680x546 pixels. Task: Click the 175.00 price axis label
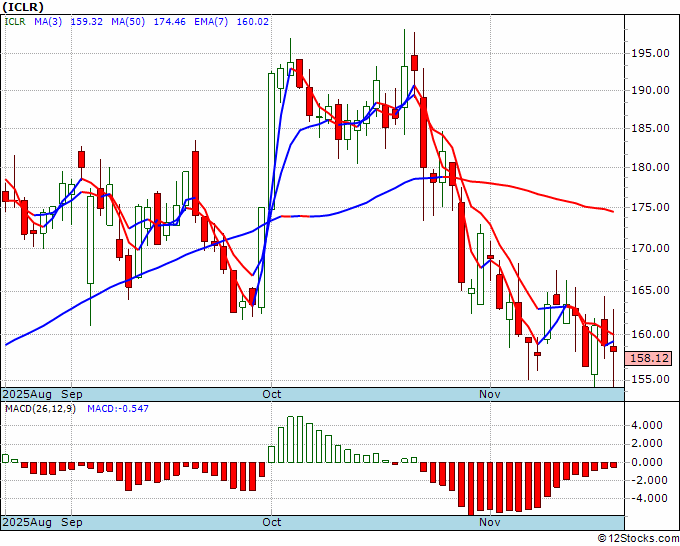click(x=649, y=207)
